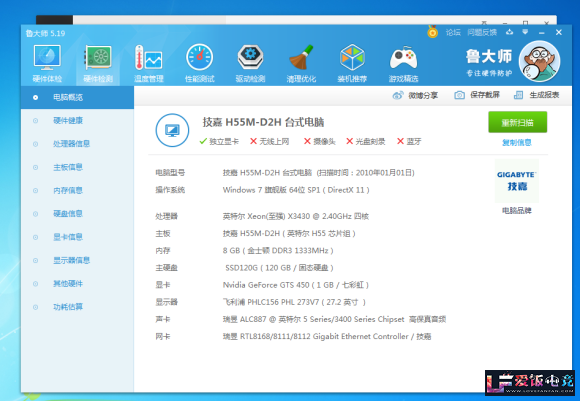Click the green 重新扫描 rescan button

point(517,122)
